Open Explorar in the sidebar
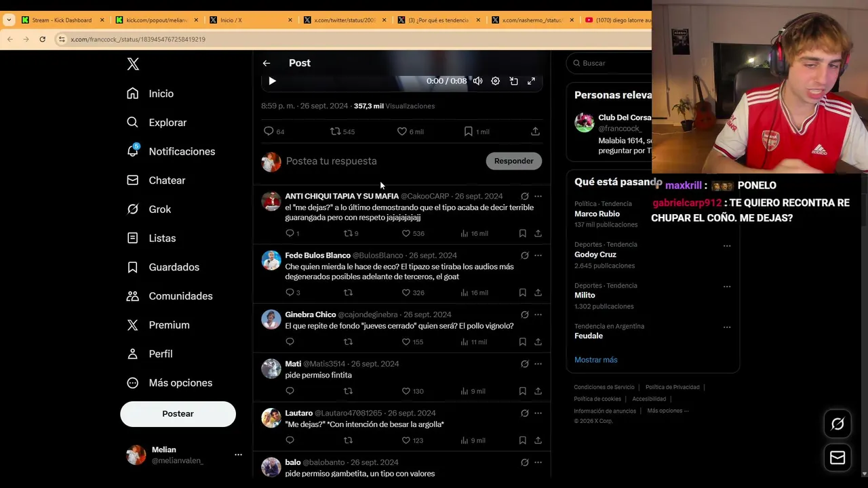The width and height of the screenshot is (868, 488). pyautogui.click(x=157, y=123)
